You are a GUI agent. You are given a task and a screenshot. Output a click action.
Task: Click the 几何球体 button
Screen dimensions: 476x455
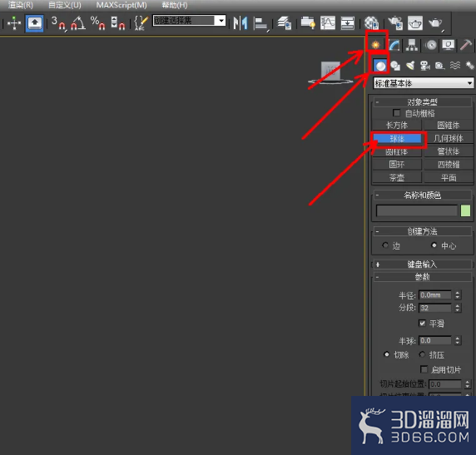(x=449, y=138)
